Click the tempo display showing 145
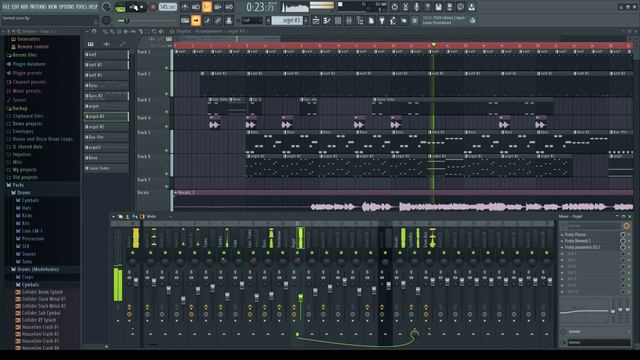The image size is (640, 360). click(x=167, y=7)
